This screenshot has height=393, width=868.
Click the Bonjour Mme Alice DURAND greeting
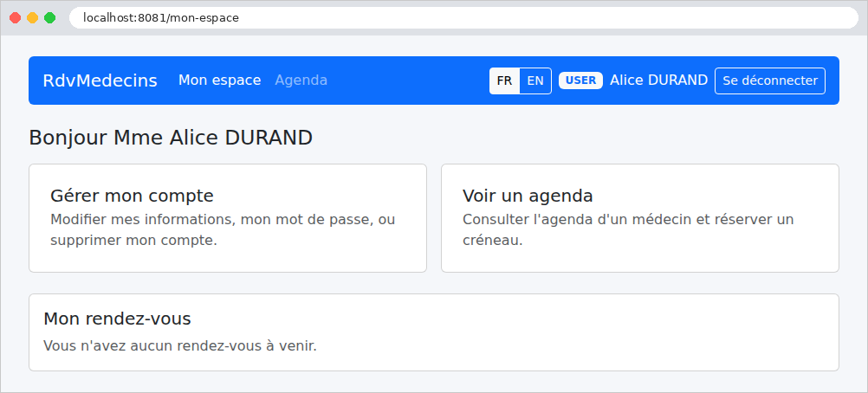click(171, 138)
